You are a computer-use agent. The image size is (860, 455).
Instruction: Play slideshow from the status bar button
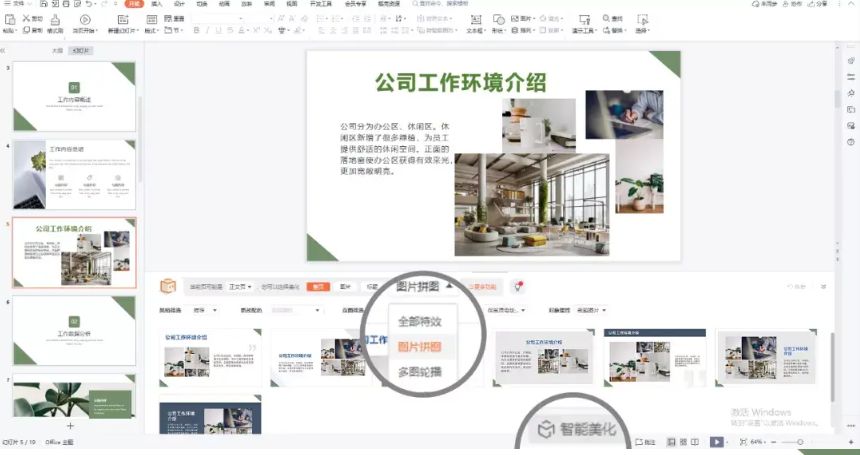point(716,442)
